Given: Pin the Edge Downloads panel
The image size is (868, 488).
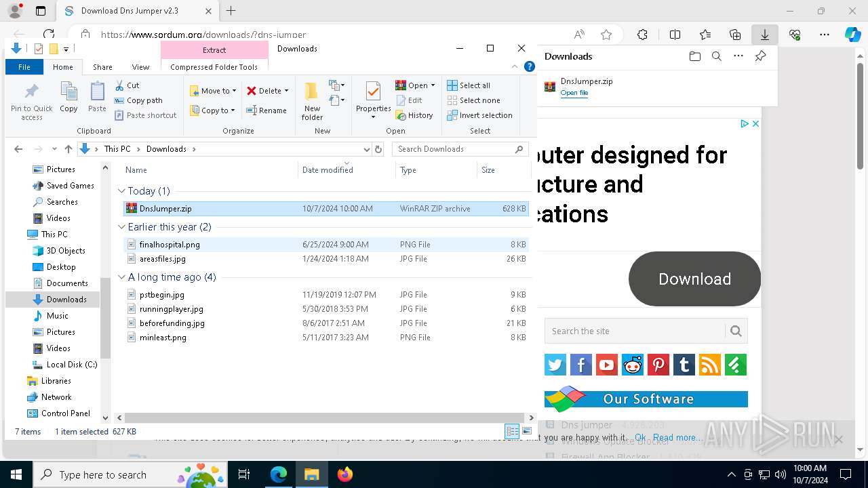Looking at the screenshot, I should (760, 56).
